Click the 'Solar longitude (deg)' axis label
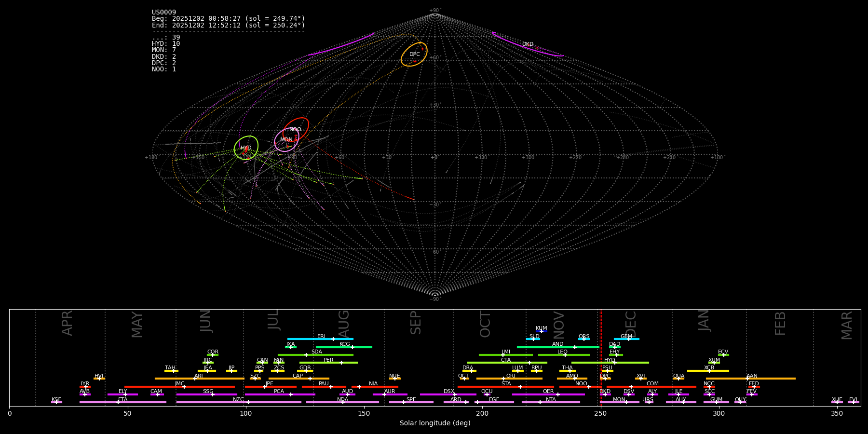The image size is (868, 434). 434,423
